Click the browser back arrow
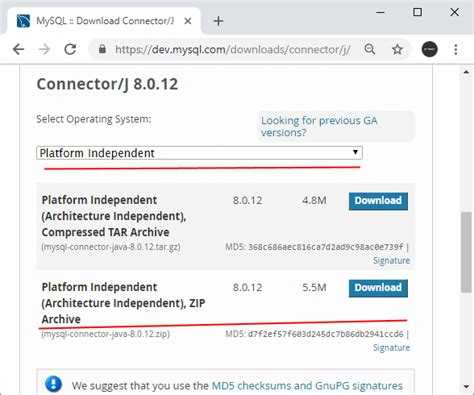Image resolution: width=474 pixels, height=395 pixels. [x=18, y=50]
